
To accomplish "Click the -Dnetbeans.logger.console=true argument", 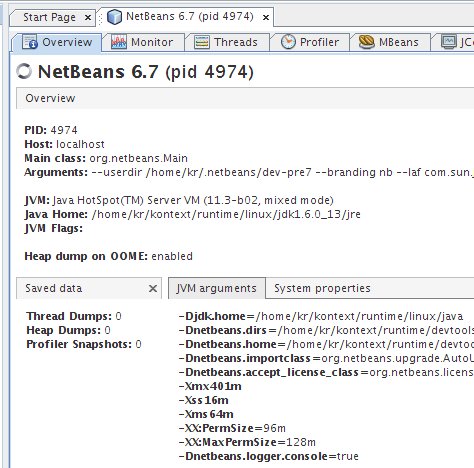I will click(269, 456).
